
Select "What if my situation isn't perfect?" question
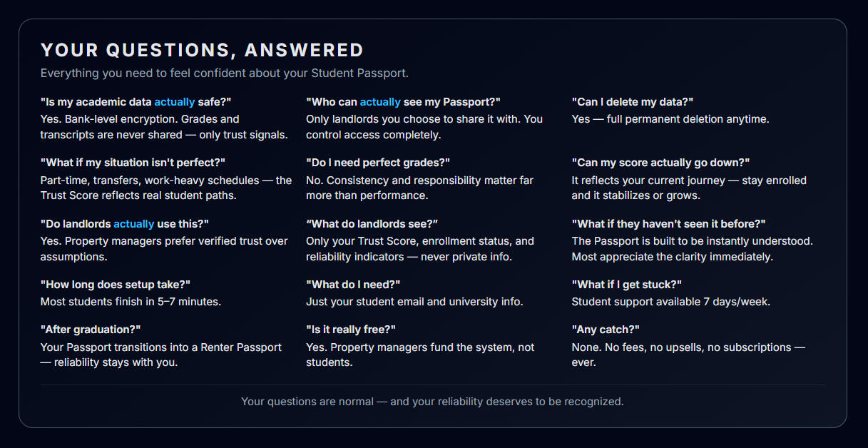(133, 163)
